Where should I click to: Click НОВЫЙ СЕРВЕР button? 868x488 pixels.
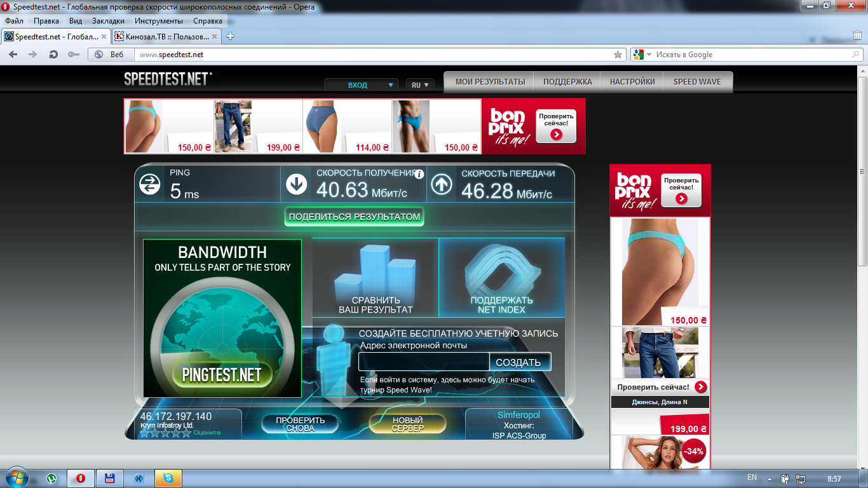(x=407, y=424)
